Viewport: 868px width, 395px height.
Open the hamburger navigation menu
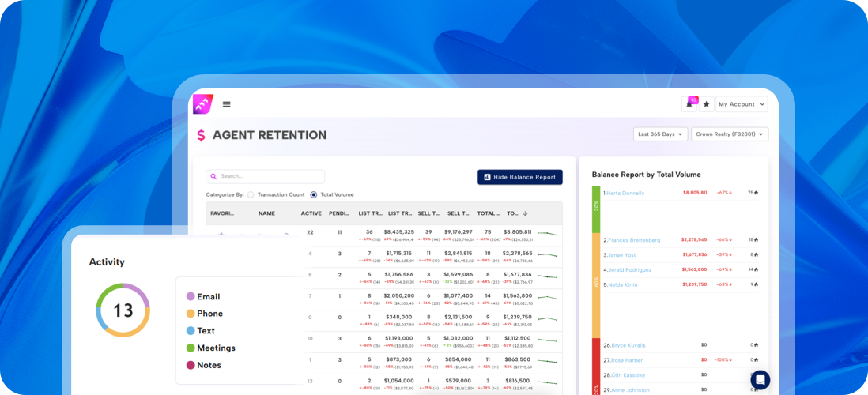pos(226,104)
